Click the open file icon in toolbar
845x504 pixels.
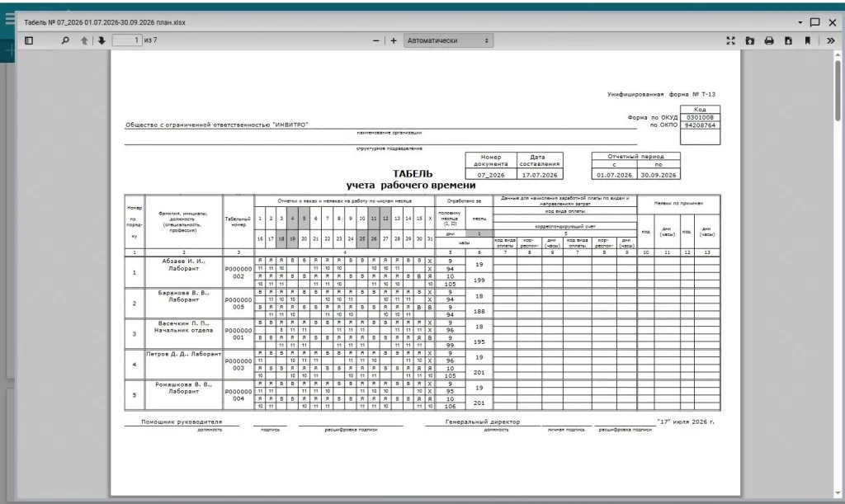coord(750,40)
